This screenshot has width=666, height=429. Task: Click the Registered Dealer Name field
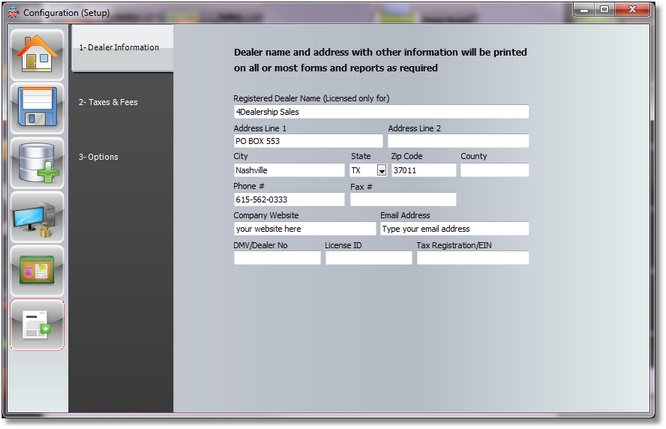380,112
